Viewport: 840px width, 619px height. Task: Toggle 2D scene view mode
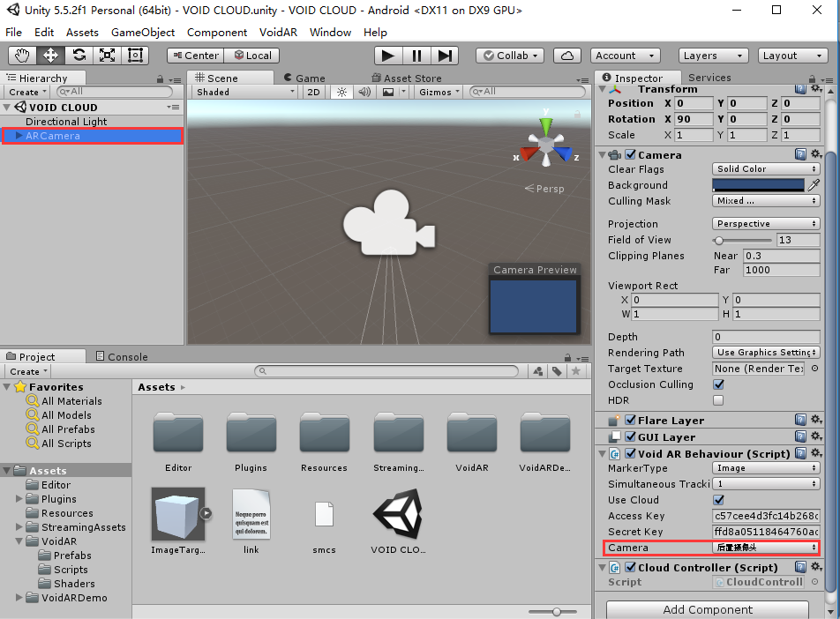click(313, 92)
